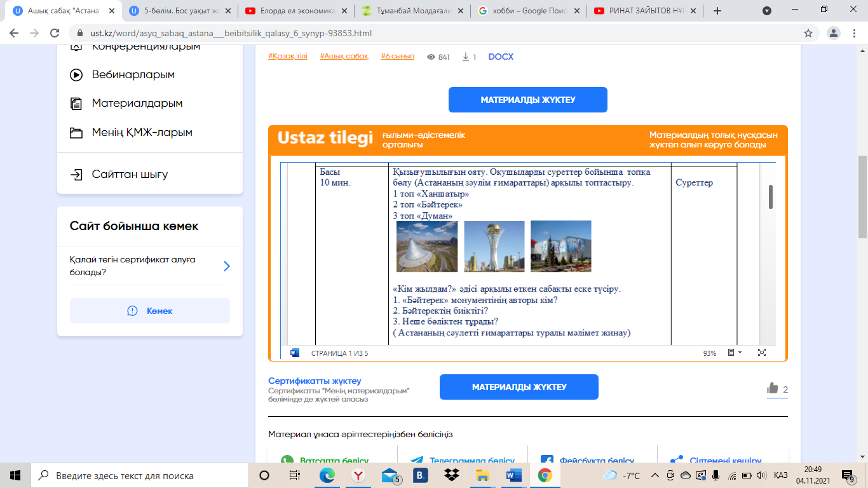Click the Task View taskbar icon
Image resolution: width=868 pixels, height=488 pixels.
tap(295, 475)
